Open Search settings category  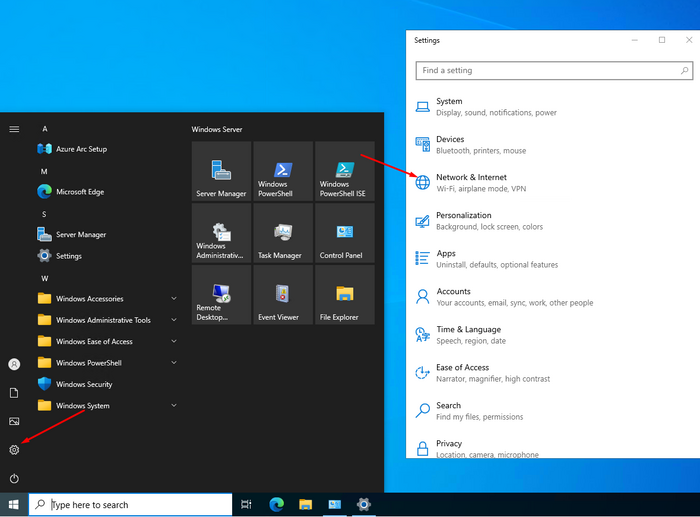[553, 411]
